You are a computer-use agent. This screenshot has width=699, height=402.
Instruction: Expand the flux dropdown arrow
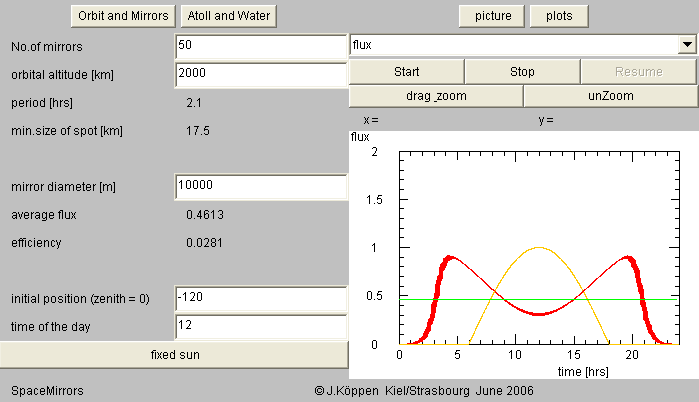pyautogui.click(x=687, y=45)
